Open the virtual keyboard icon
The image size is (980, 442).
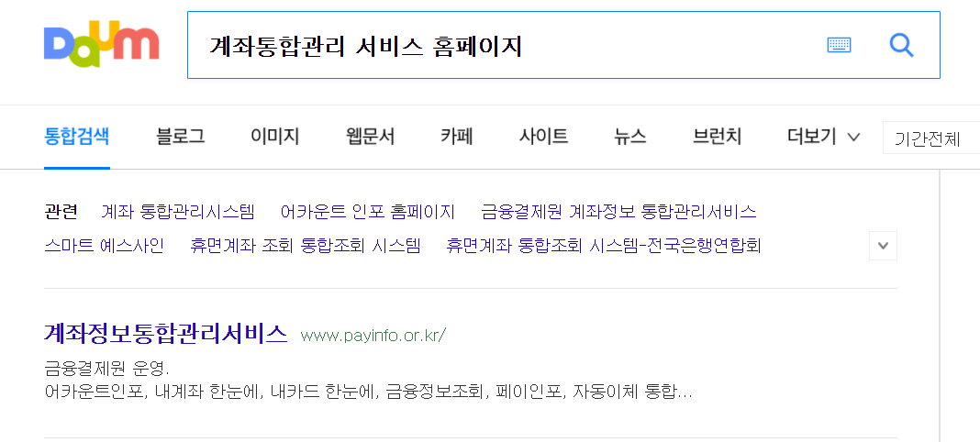pos(839,45)
